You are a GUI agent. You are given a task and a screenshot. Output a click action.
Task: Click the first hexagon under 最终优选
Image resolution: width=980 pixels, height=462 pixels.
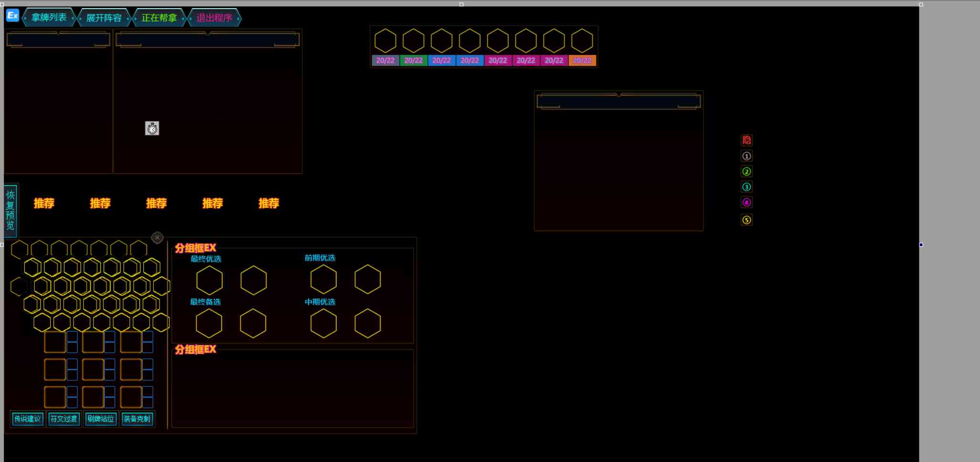point(210,280)
